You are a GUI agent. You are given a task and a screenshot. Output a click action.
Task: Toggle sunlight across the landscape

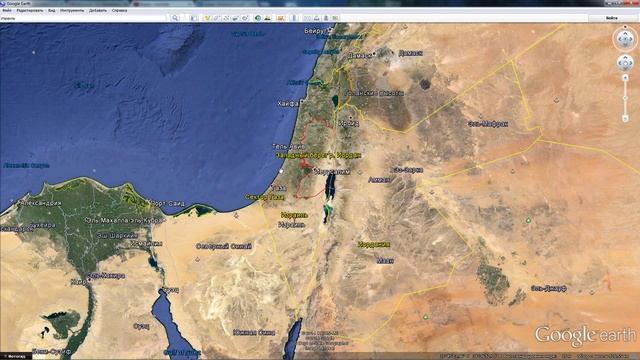(267, 18)
